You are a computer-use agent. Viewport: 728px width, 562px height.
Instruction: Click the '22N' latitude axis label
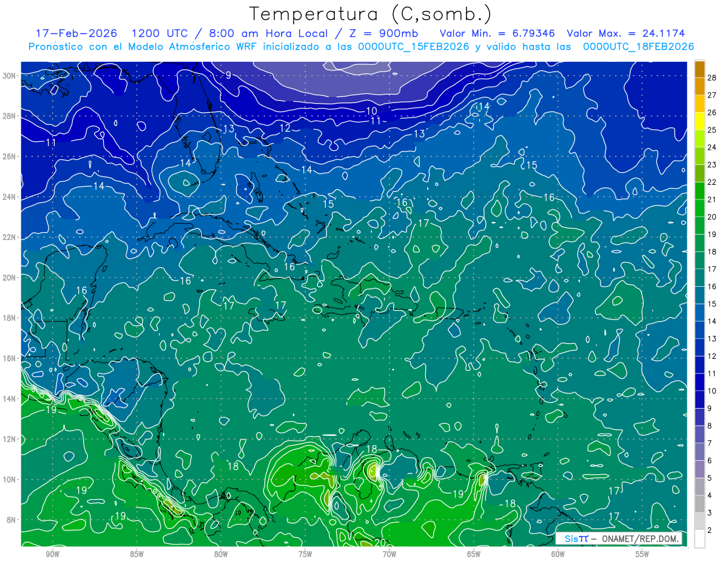(x=9, y=237)
